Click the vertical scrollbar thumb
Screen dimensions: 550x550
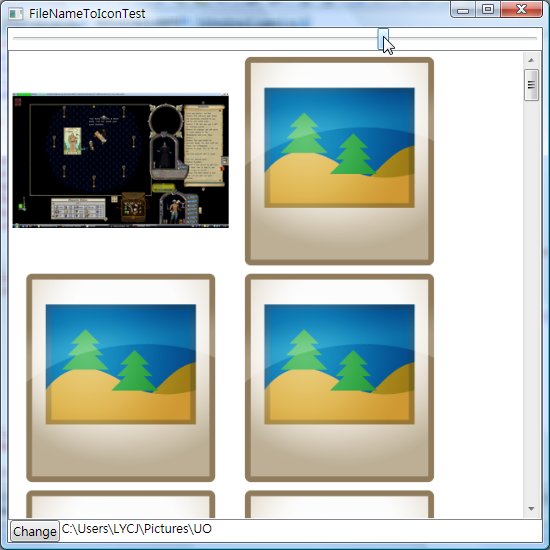pos(531,85)
